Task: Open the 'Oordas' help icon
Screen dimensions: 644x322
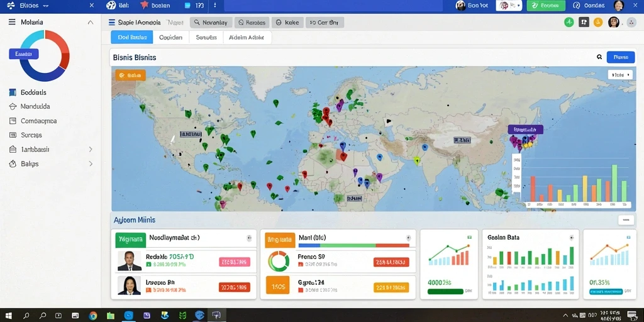Action: [x=576, y=5]
